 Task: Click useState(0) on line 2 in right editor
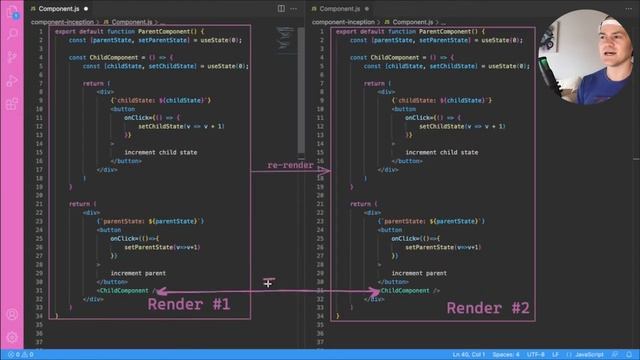(x=500, y=40)
